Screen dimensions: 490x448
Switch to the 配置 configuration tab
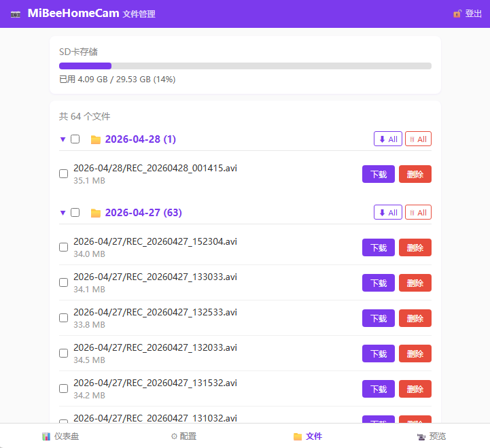coord(183,436)
